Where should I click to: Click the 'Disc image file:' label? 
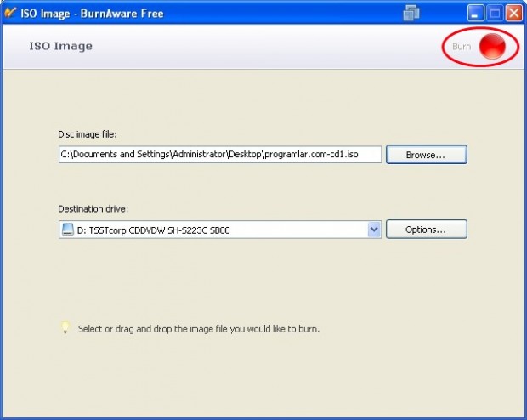click(x=88, y=134)
